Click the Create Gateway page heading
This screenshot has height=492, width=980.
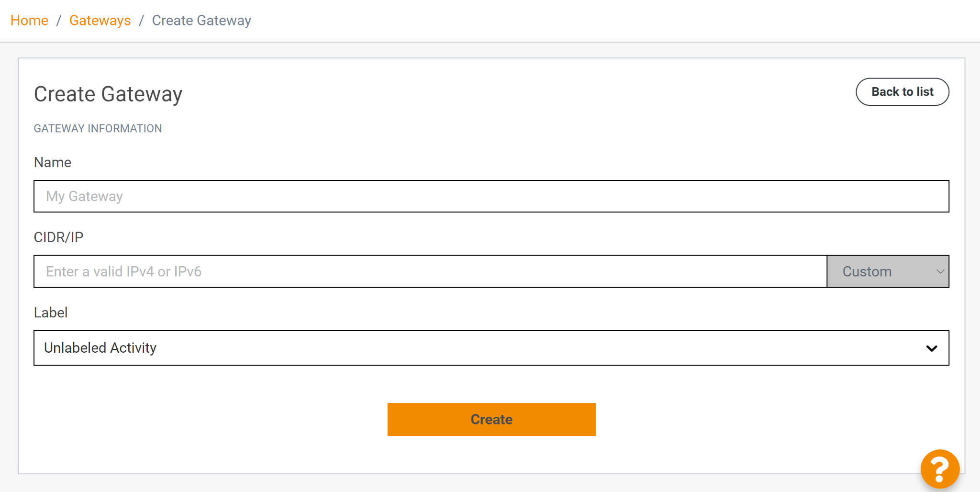click(x=108, y=94)
